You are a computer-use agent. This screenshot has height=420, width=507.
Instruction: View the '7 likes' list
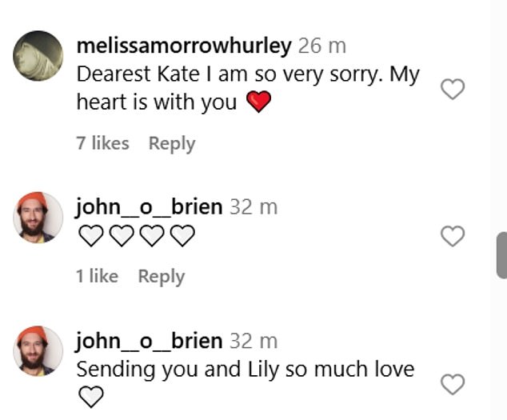click(102, 143)
